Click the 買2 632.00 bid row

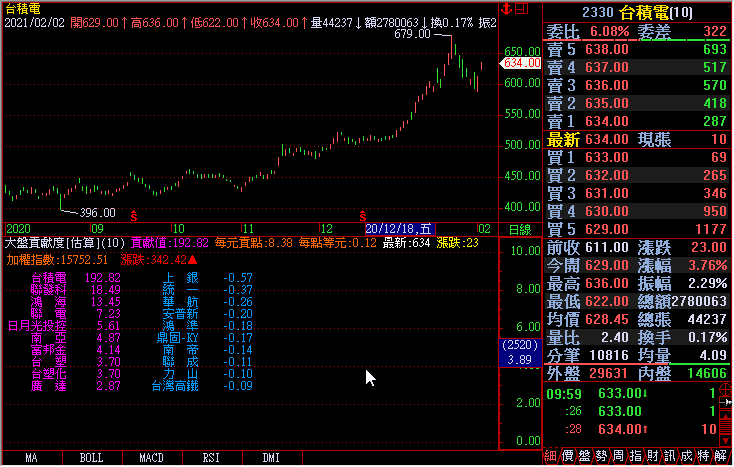(637, 175)
